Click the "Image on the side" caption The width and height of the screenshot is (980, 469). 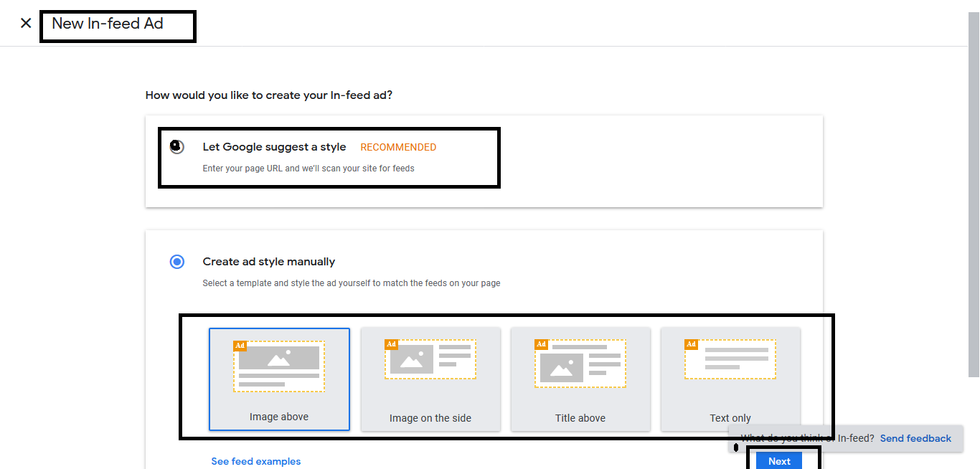click(430, 418)
